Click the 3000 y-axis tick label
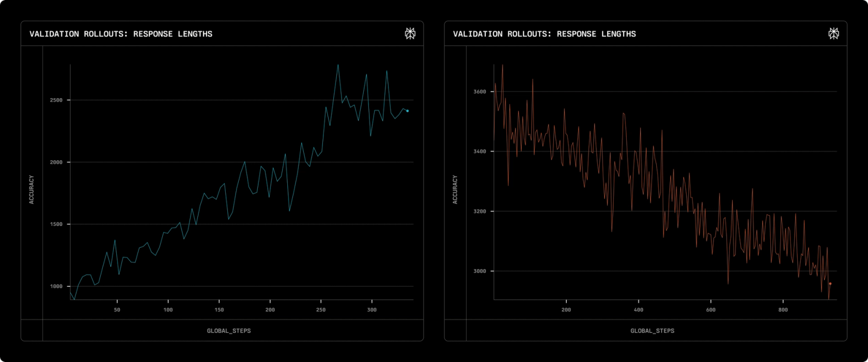Viewport: 868px width, 362px height. coord(480,271)
